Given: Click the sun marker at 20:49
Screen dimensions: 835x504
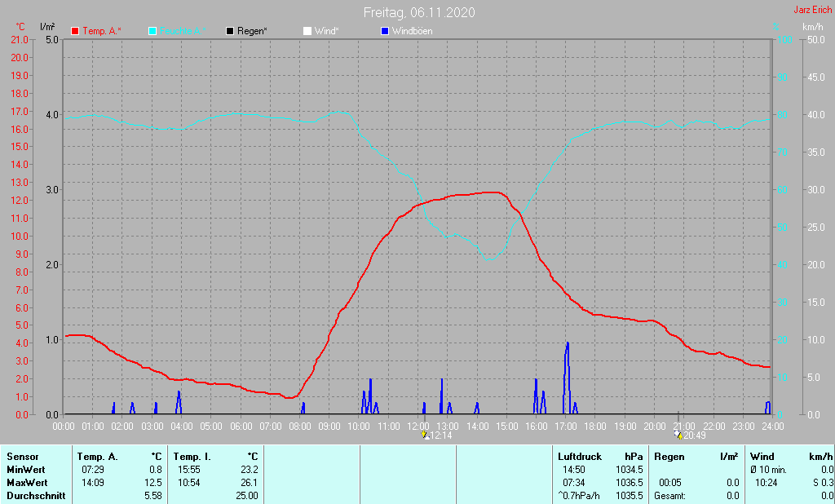Looking at the screenshot, I should tap(678, 435).
